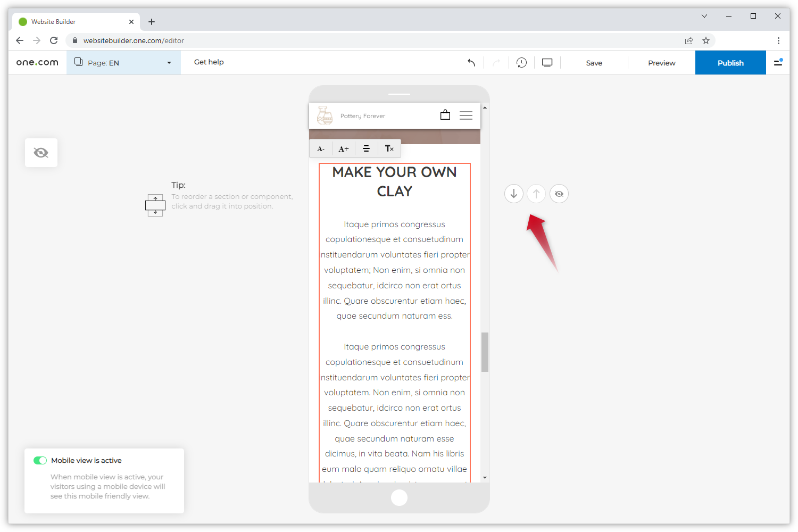Open hidden elements panel on left
The height and width of the screenshot is (532, 798).
[41, 153]
